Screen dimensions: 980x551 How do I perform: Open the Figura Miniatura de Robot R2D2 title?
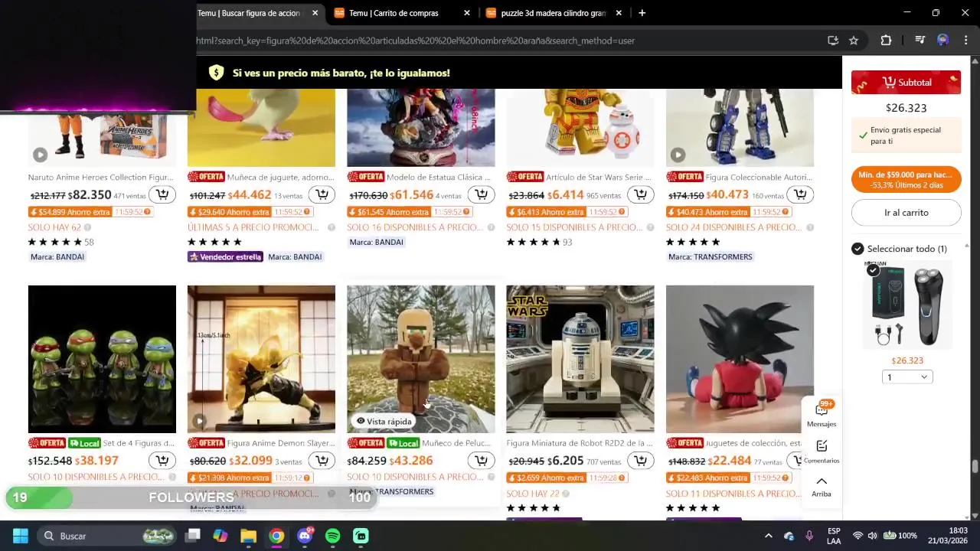click(580, 443)
